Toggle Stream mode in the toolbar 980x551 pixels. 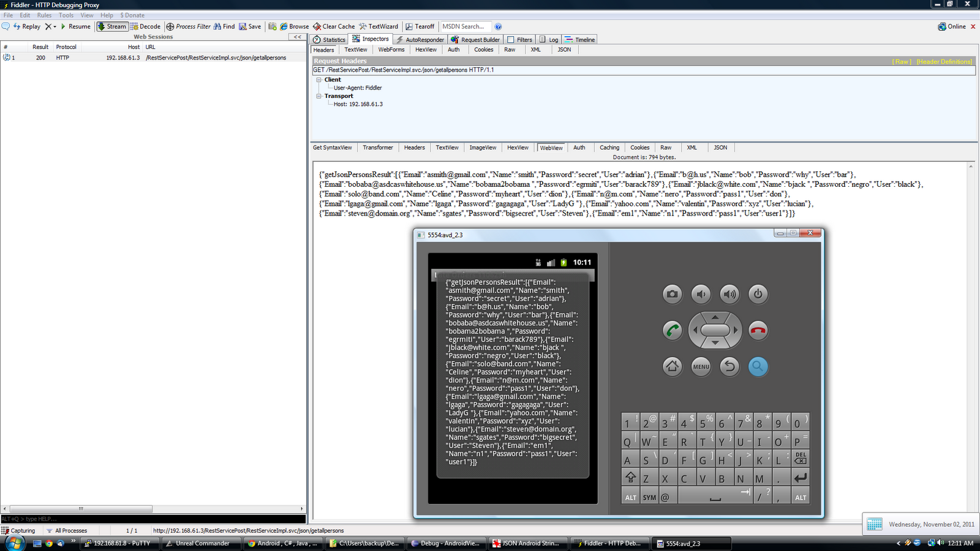[x=112, y=26]
